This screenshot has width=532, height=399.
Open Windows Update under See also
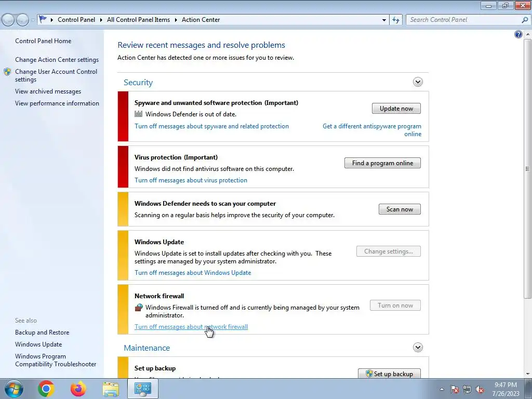pyautogui.click(x=38, y=344)
